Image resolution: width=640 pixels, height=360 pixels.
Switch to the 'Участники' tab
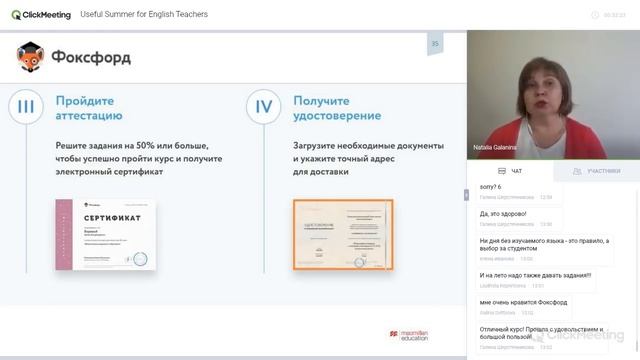[597, 171]
